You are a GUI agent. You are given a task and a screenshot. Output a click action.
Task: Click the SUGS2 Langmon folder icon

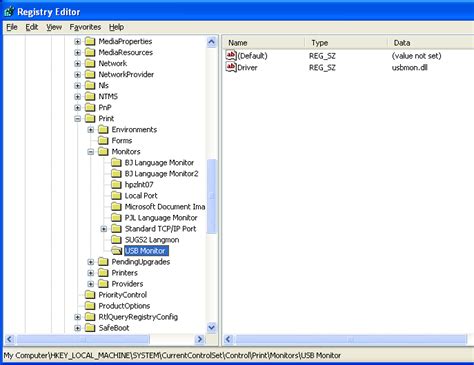[116, 239]
